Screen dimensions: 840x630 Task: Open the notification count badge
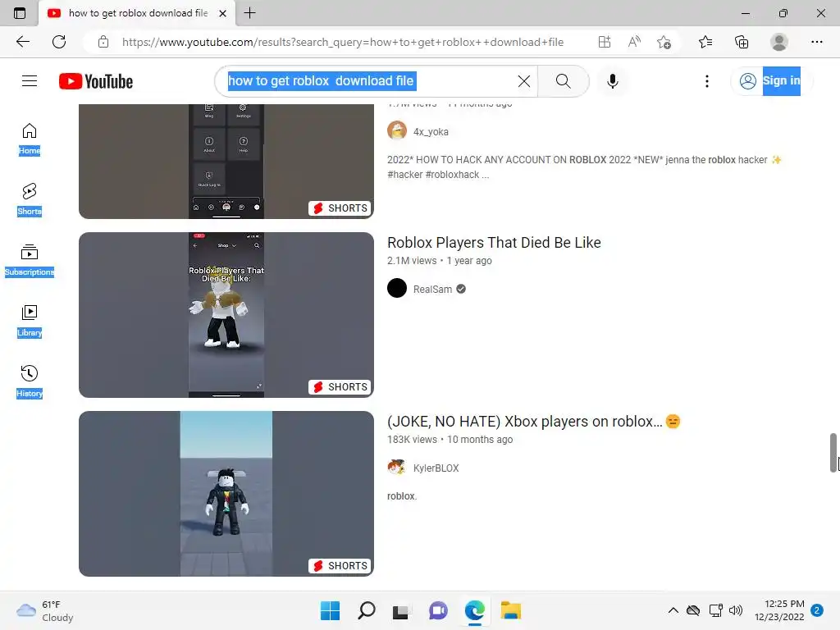(817, 610)
